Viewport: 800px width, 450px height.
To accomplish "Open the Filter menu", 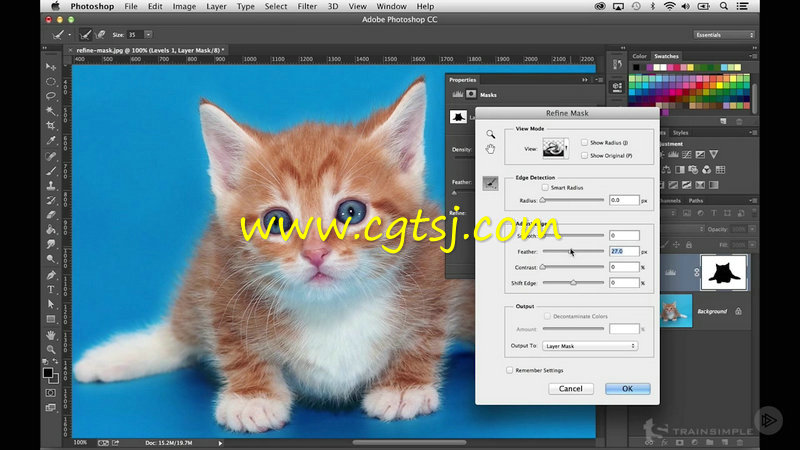I will tap(307, 7).
